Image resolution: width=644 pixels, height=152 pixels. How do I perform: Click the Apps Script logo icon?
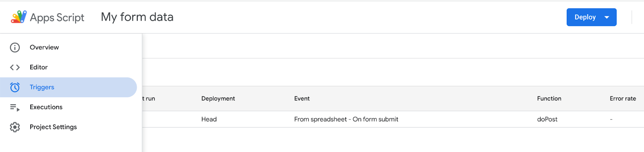19,17
